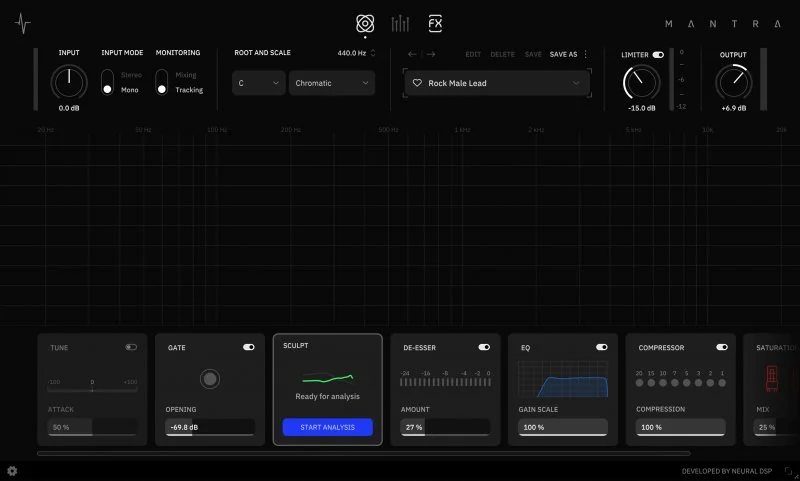This screenshot has width=800, height=481.
Task: Go to previous preset arrow
Action: tap(412, 54)
